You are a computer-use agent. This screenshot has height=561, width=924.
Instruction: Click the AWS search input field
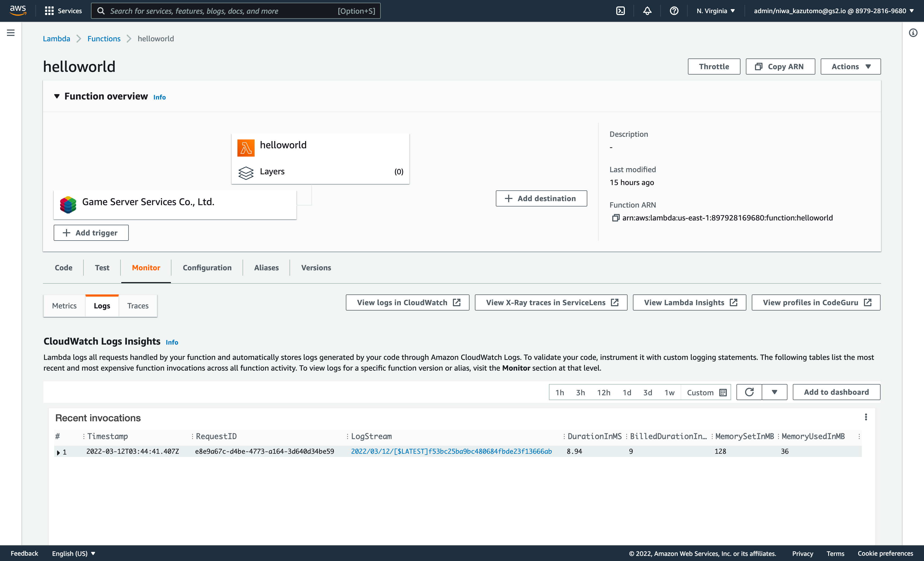pos(236,11)
